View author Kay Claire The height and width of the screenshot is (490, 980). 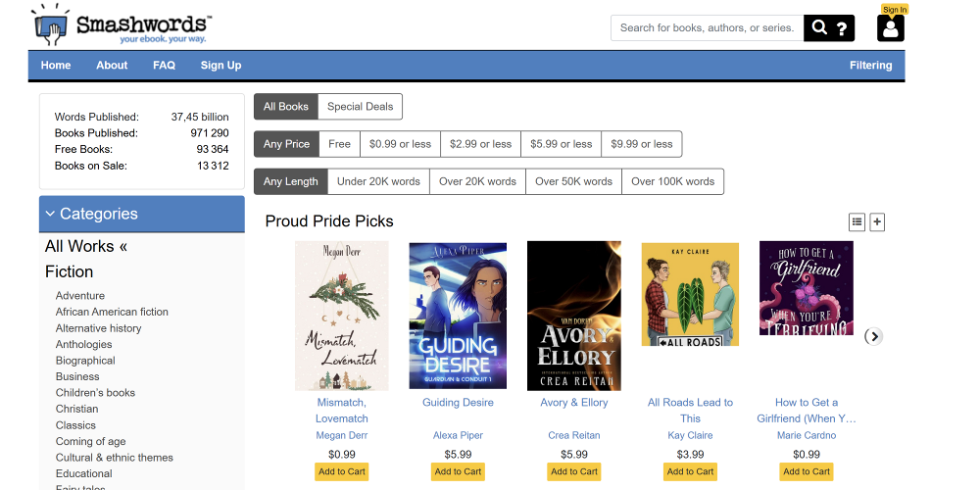click(691, 436)
